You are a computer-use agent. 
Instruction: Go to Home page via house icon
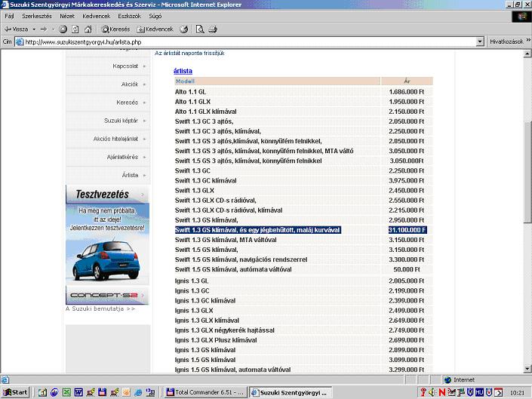(x=88, y=29)
